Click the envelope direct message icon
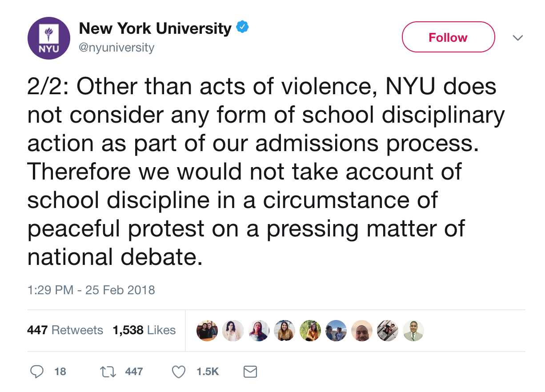The height and width of the screenshot is (392, 545). point(251,372)
